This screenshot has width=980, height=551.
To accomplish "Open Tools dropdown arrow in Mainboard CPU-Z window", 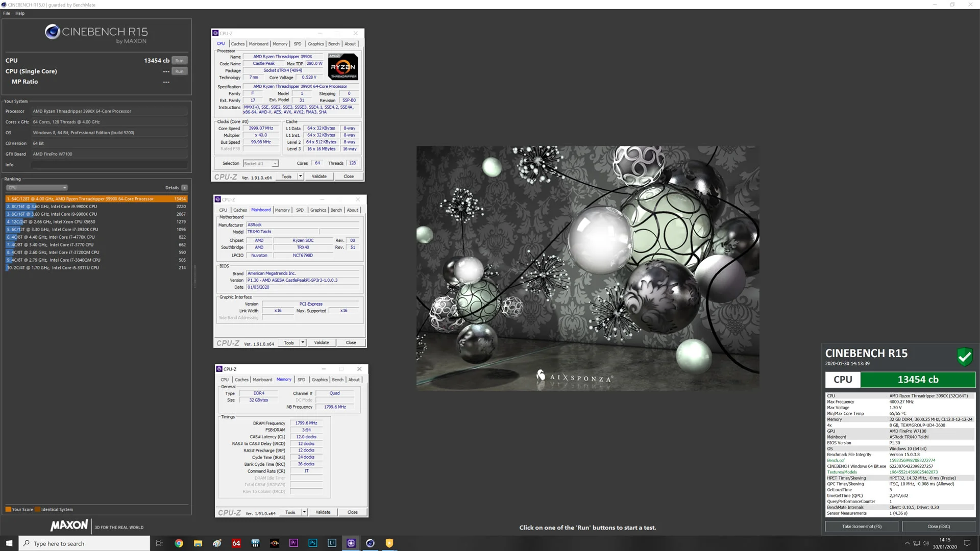I will tap(303, 343).
